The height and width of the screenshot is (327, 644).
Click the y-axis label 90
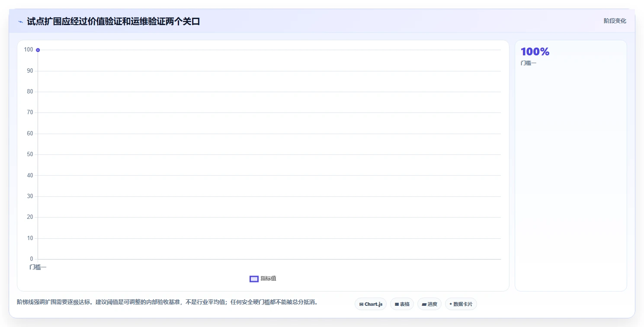[30, 71]
